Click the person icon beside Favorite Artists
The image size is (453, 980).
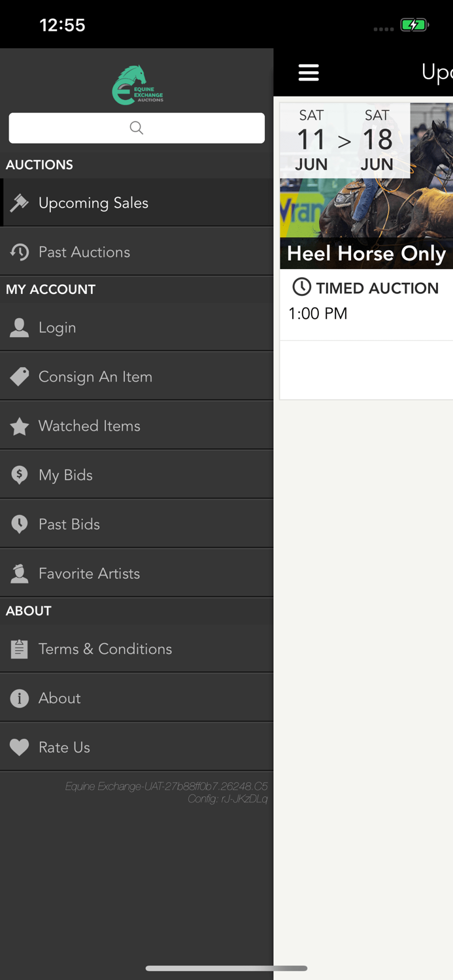(x=19, y=572)
